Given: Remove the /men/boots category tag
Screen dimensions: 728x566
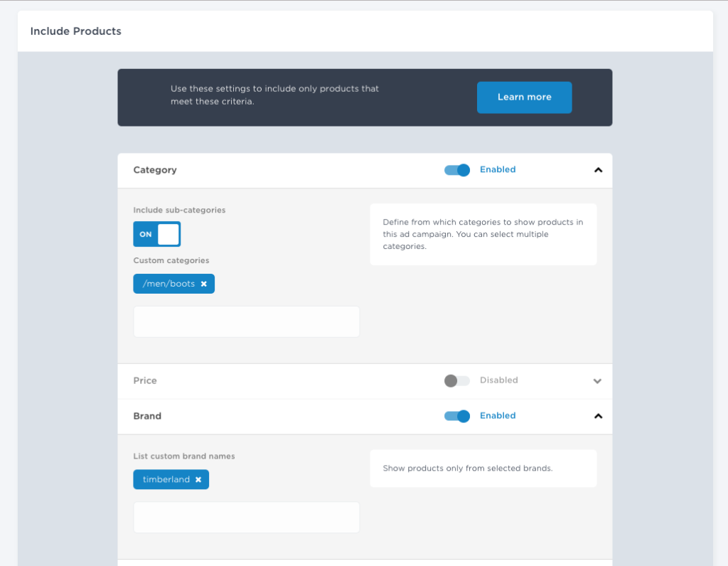Looking at the screenshot, I should pyautogui.click(x=204, y=284).
